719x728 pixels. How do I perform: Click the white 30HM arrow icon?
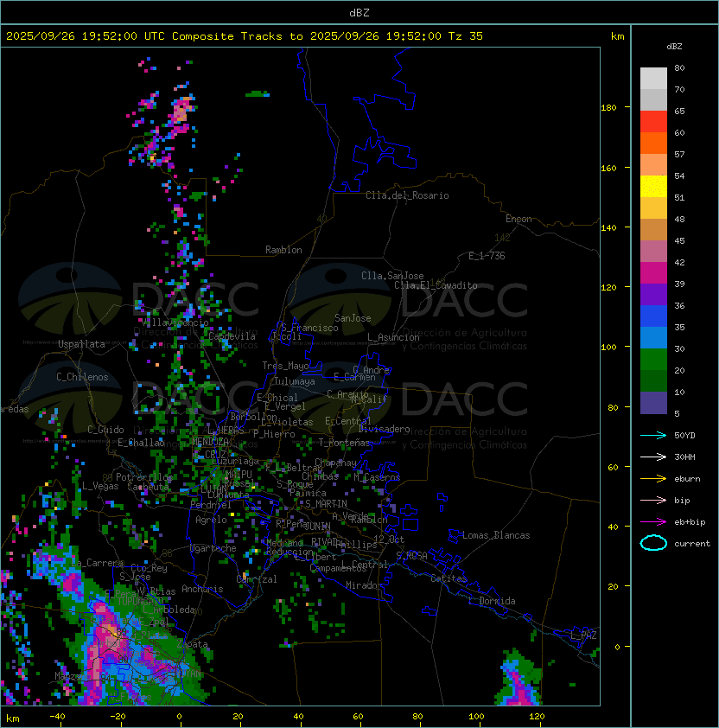point(653,457)
